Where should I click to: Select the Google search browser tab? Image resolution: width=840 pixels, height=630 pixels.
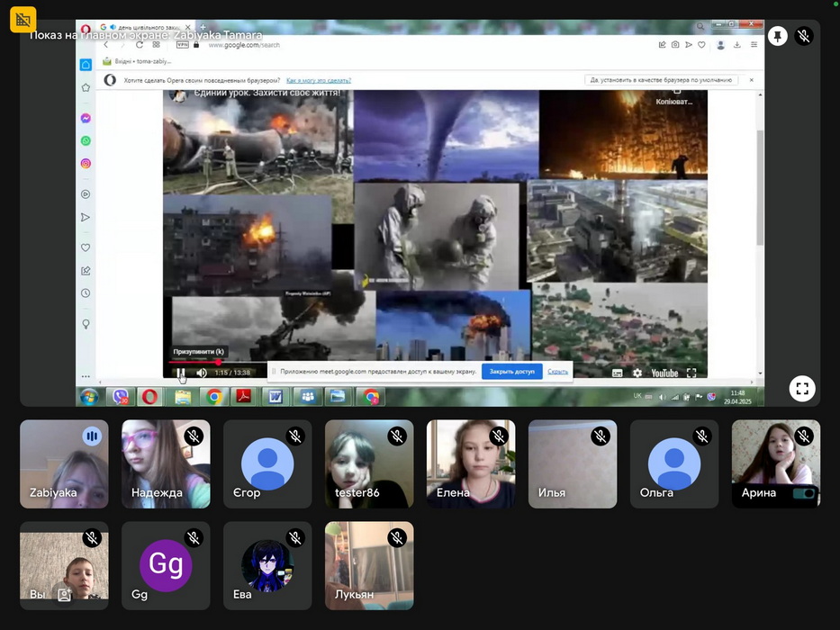pyautogui.click(x=144, y=28)
